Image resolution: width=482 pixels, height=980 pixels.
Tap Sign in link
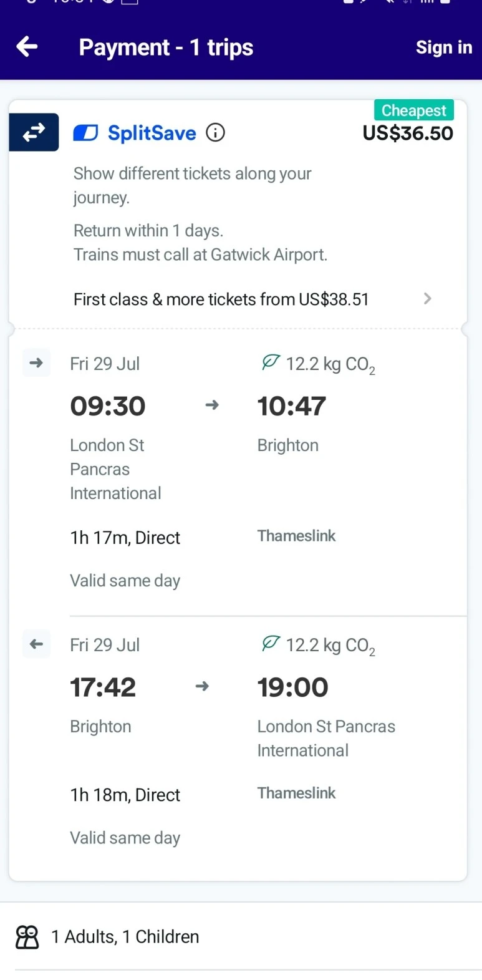(x=443, y=47)
